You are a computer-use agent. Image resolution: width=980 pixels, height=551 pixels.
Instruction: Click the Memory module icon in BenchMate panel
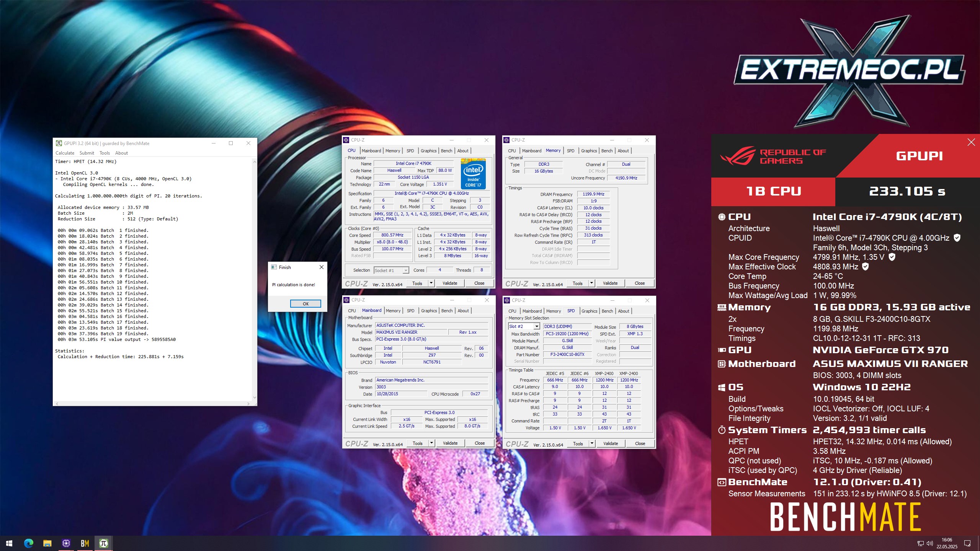point(722,307)
